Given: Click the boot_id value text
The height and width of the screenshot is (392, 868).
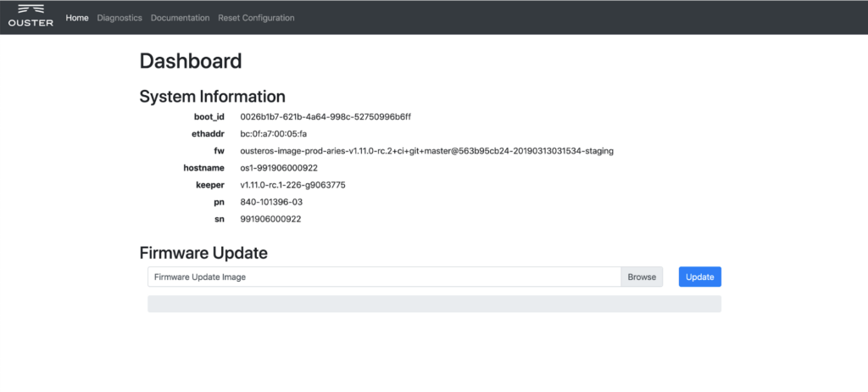Looking at the screenshot, I should (x=325, y=117).
